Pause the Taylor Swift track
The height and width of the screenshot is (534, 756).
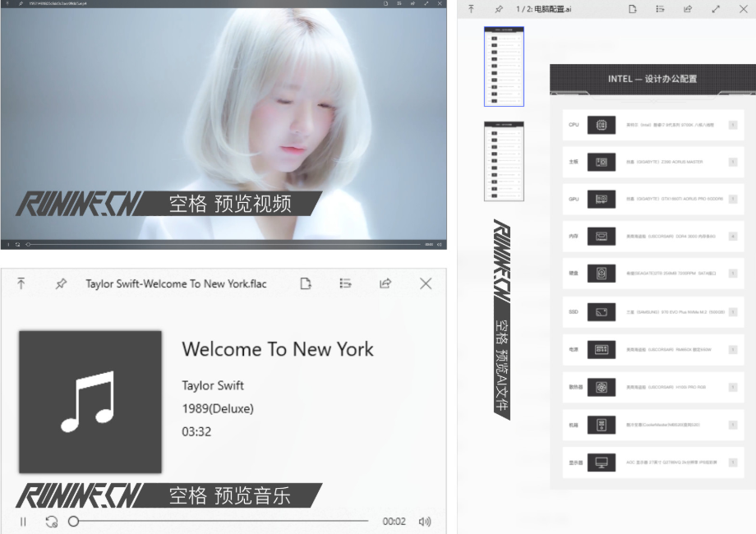22,521
